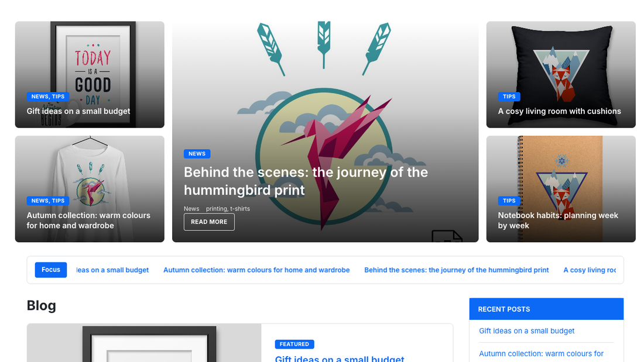Open blog list framed picture thumbnail

point(144,343)
